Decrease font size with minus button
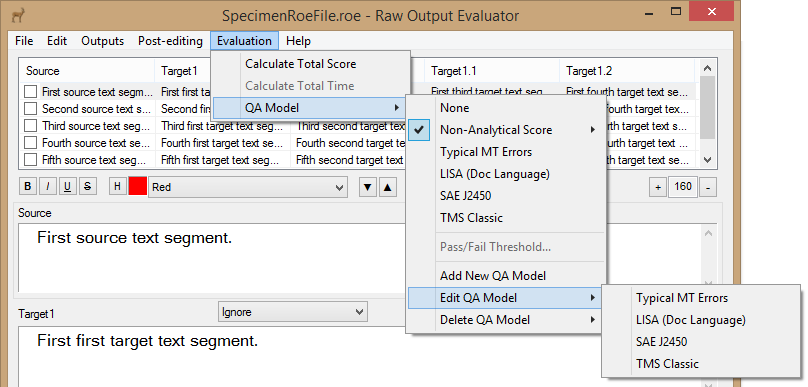808x387 pixels. click(x=708, y=188)
